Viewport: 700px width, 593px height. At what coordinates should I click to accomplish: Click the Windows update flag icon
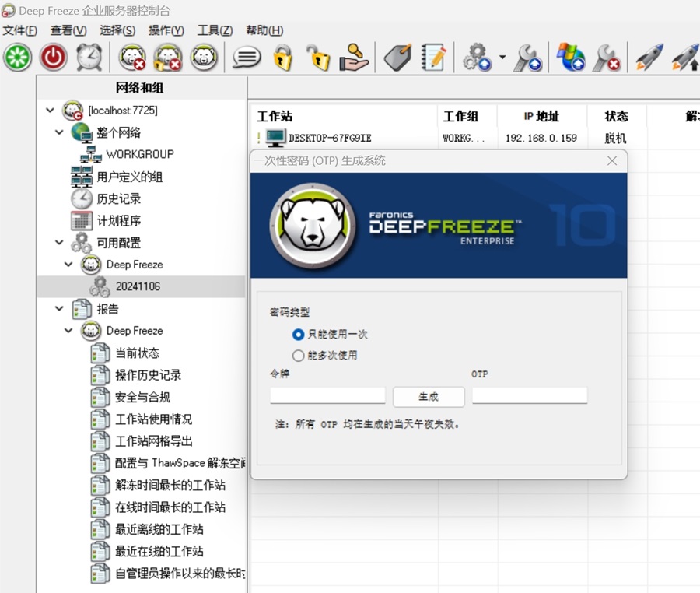click(x=571, y=58)
